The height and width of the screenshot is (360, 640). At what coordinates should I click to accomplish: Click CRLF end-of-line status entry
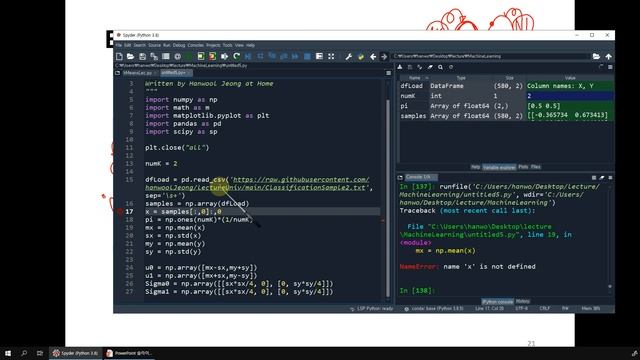pos(544,309)
